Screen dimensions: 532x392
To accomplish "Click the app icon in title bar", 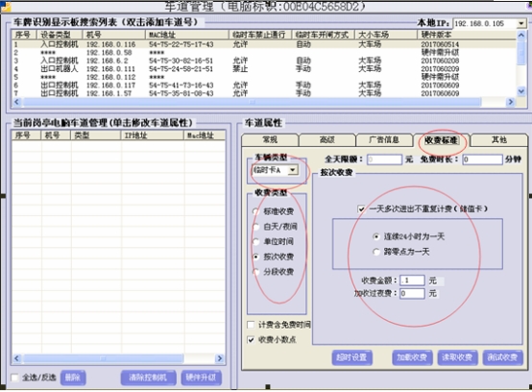I will coord(5,7).
